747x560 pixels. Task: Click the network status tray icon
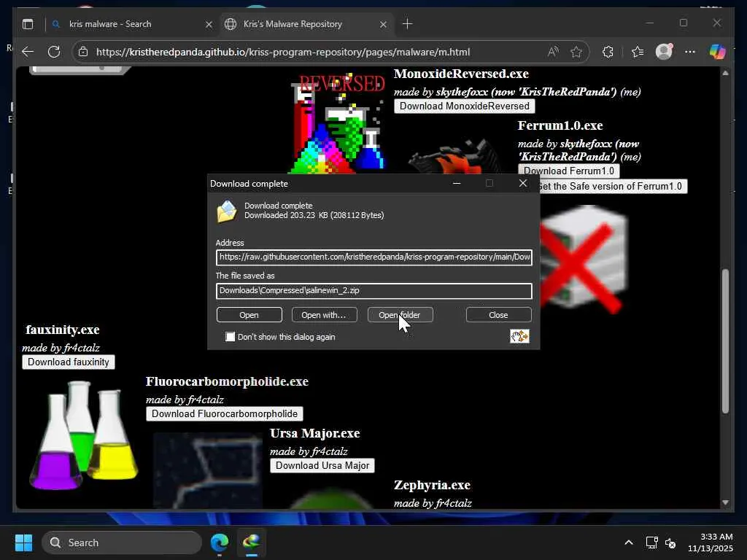pos(651,542)
